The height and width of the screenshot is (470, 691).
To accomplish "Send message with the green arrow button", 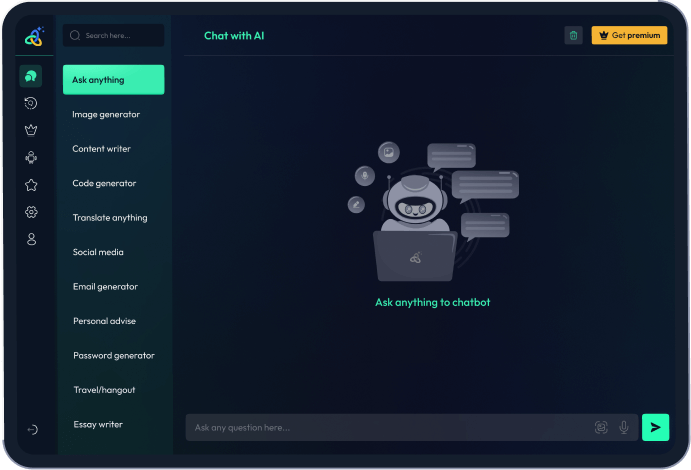I will pos(655,427).
